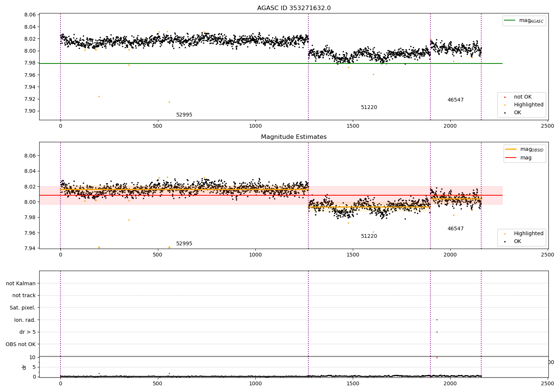The width and height of the screenshot is (560, 392).
Task: Click the black point on the dr > 5 row
Action: coord(437,332)
